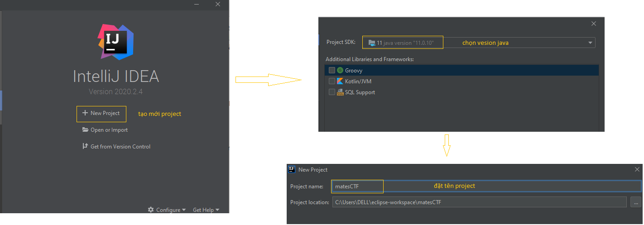The width and height of the screenshot is (644, 225).
Task: Tick the Kotlin/JVM checkbox
Action: [x=332, y=81]
